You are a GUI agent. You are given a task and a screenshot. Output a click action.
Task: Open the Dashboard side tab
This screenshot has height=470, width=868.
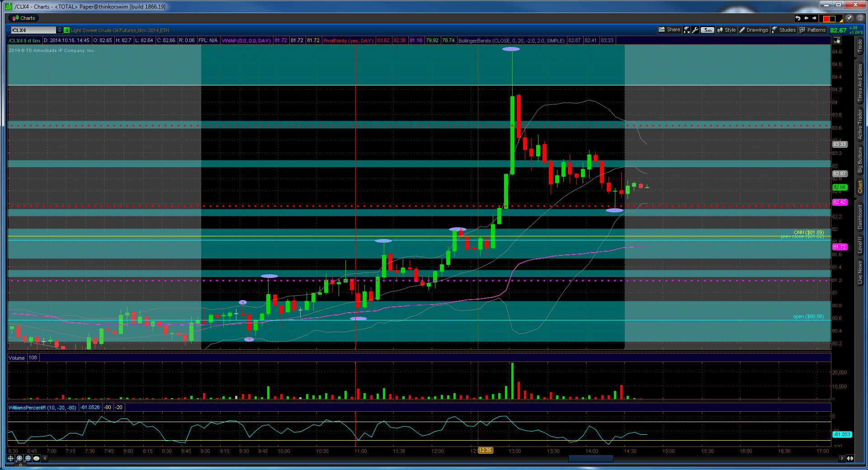(860, 217)
